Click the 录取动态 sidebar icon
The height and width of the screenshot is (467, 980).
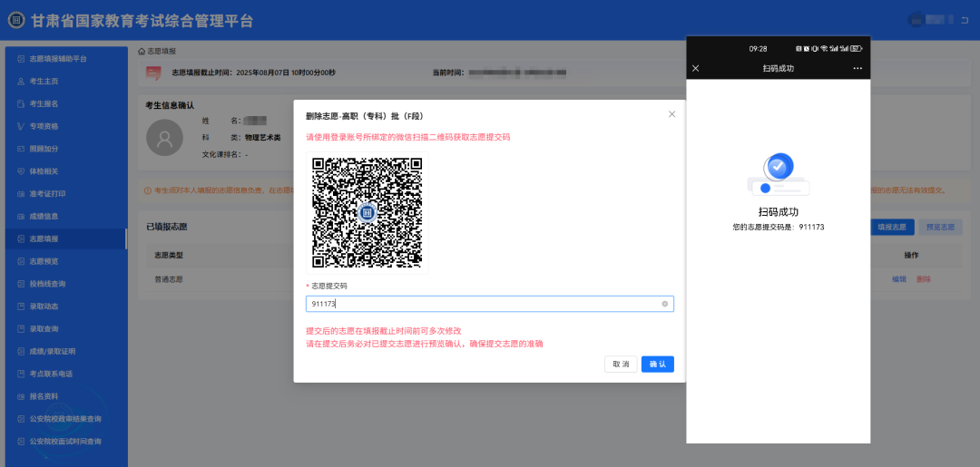(x=21, y=306)
